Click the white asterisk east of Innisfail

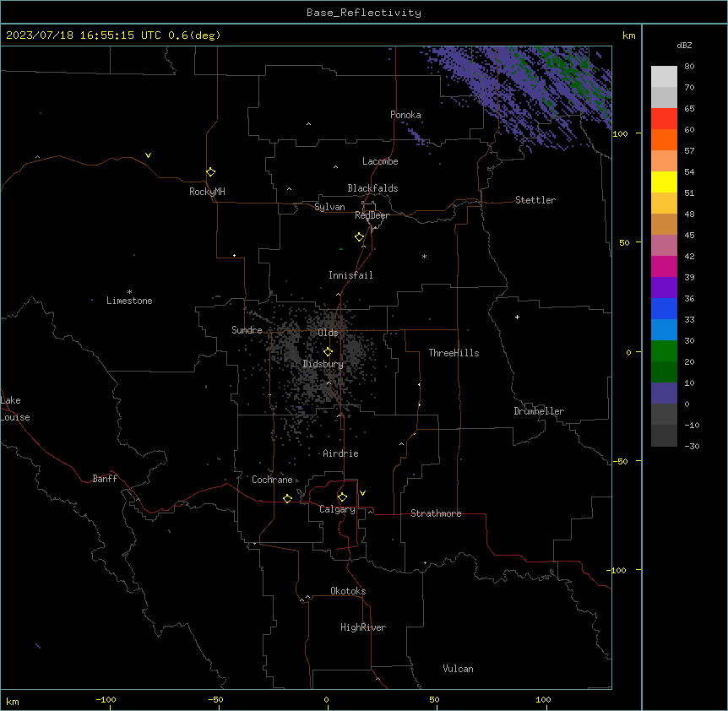(x=424, y=256)
